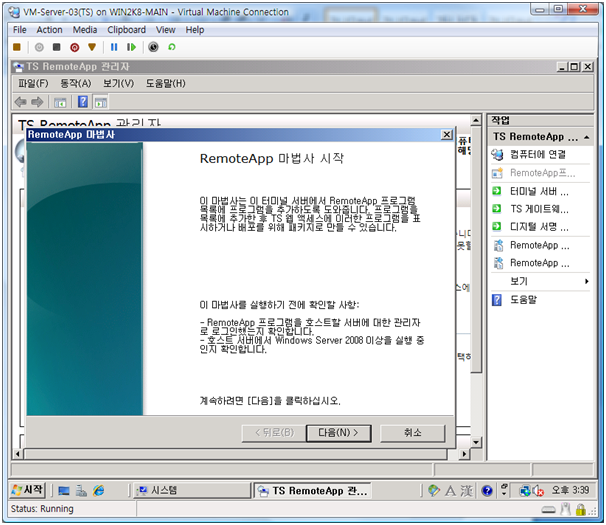Open the File menu of VM Connection

point(20,30)
